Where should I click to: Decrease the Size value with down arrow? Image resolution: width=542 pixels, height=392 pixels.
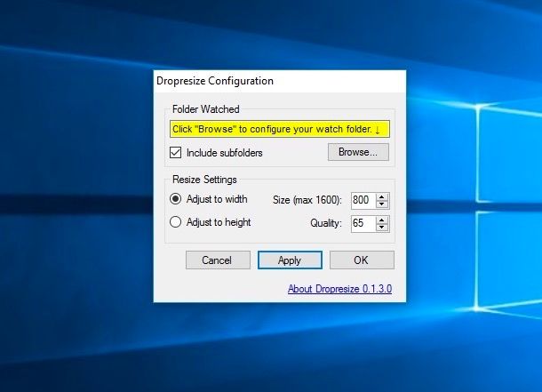click(x=382, y=204)
